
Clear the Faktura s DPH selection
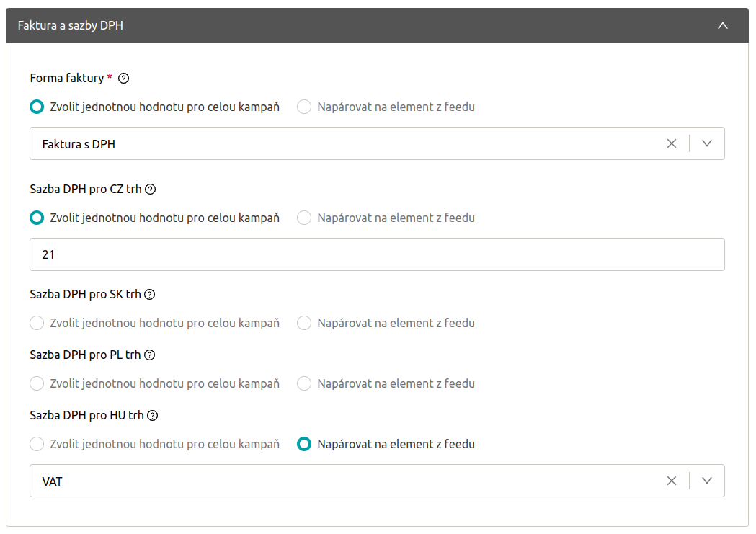pyautogui.click(x=672, y=143)
